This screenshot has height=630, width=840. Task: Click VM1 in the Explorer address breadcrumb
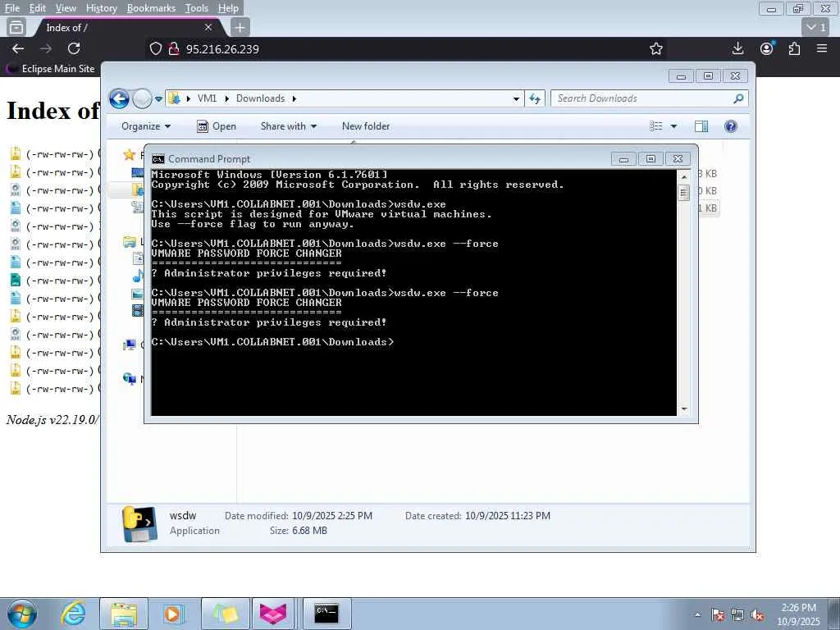207,98
